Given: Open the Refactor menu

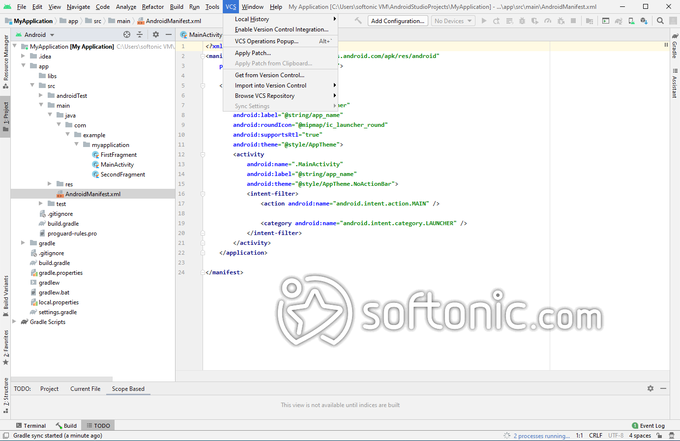Looking at the screenshot, I should [x=153, y=7].
